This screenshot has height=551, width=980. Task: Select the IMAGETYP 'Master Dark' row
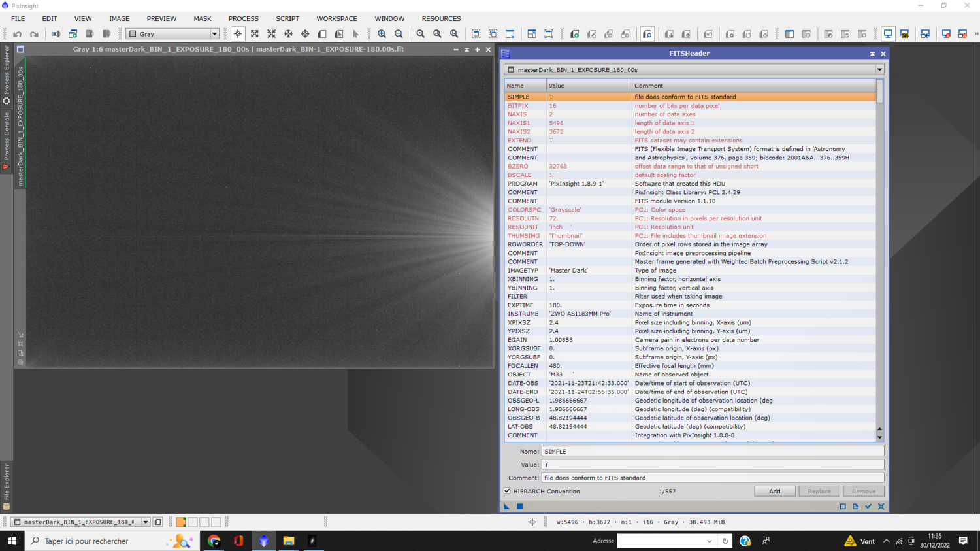point(690,271)
